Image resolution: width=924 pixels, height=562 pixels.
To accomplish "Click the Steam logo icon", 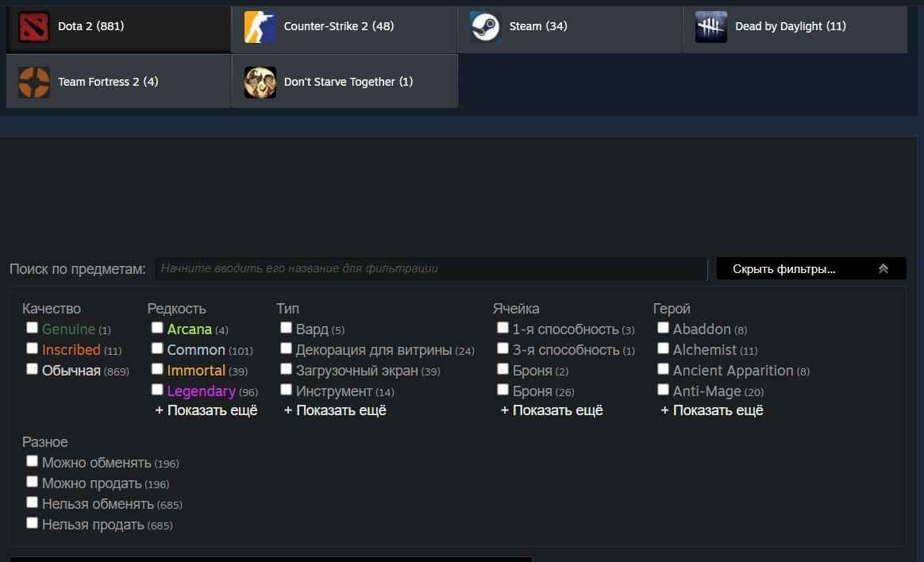I will point(486,26).
